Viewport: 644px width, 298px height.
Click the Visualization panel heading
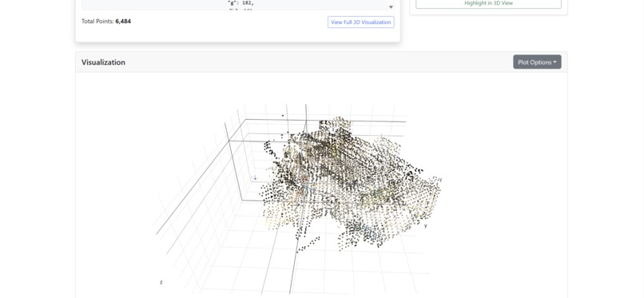tap(104, 62)
